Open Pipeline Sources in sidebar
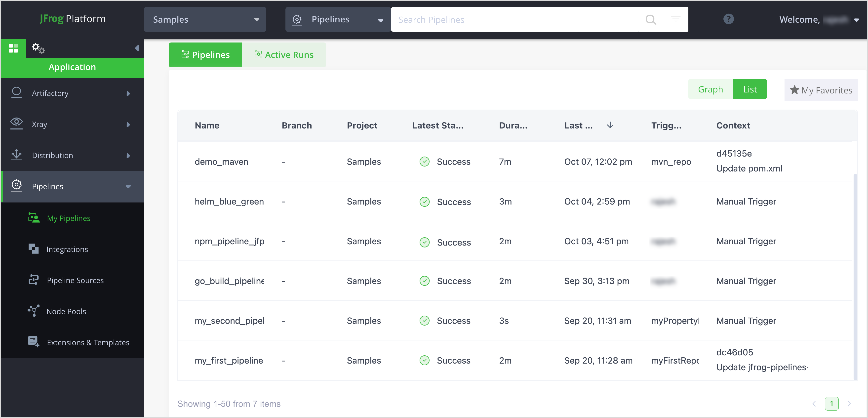The width and height of the screenshot is (868, 418). [75, 280]
